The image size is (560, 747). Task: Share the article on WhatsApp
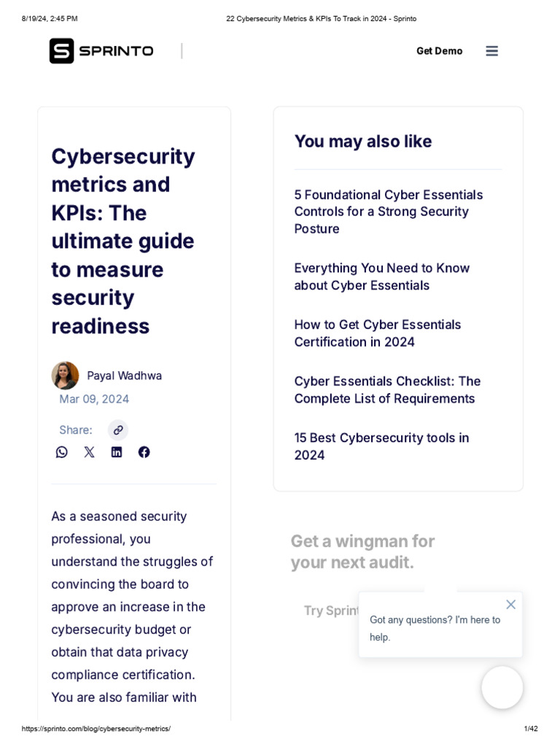click(x=62, y=452)
